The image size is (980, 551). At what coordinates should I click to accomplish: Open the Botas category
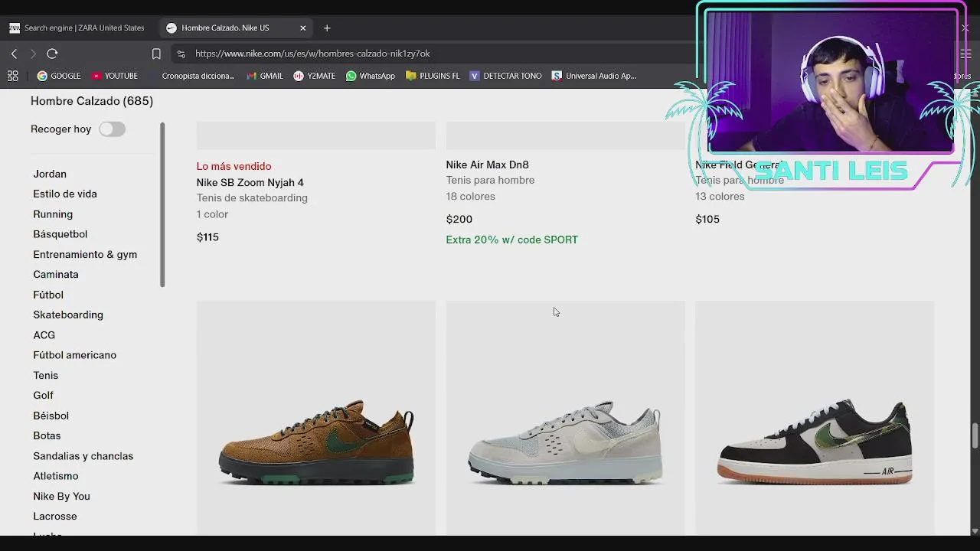pos(47,435)
